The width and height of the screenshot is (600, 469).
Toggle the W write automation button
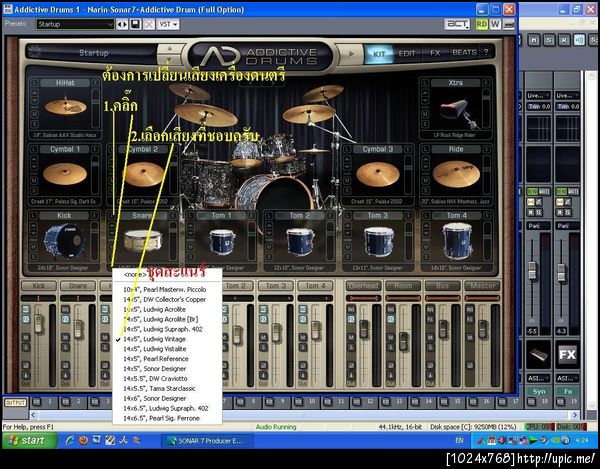pyautogui.click(x=495, y=24)
